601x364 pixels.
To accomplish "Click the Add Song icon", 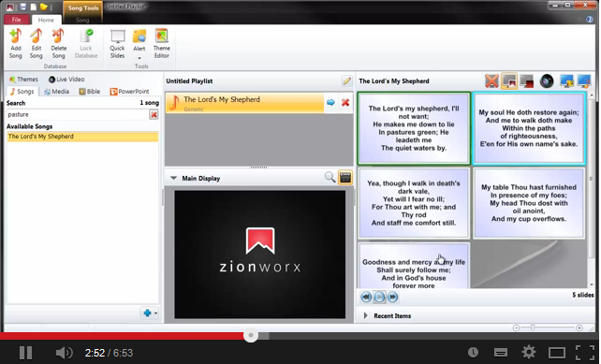I will coord(16,44).
